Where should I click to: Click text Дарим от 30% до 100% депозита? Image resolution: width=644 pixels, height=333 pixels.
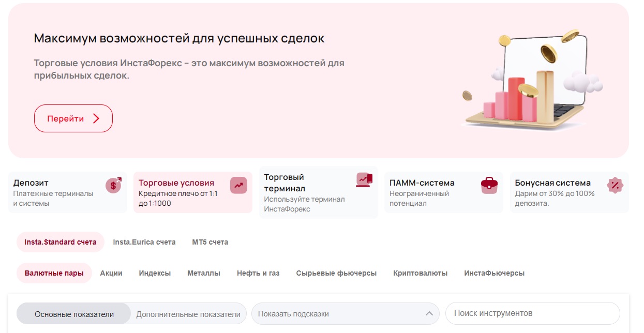tap(555, 199)
